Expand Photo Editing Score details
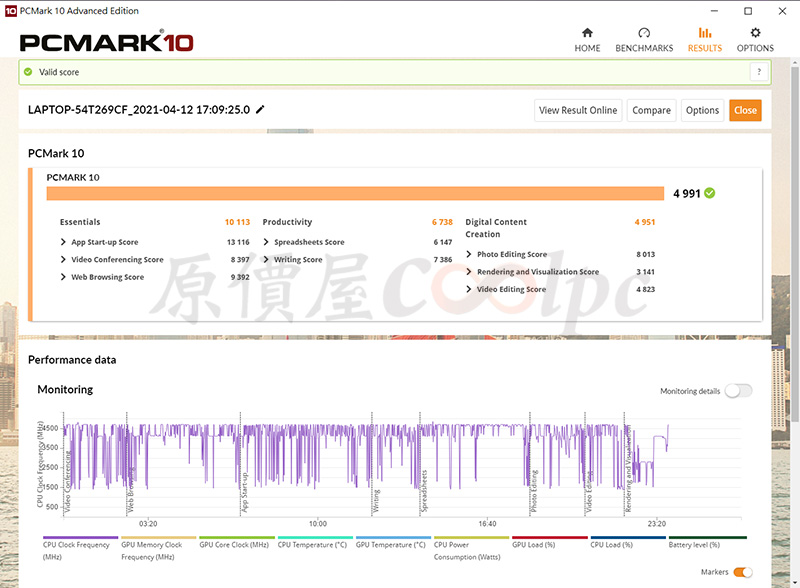Image resolution: width=800 pixels, height=588 pixels. click(x=469, y=254)
